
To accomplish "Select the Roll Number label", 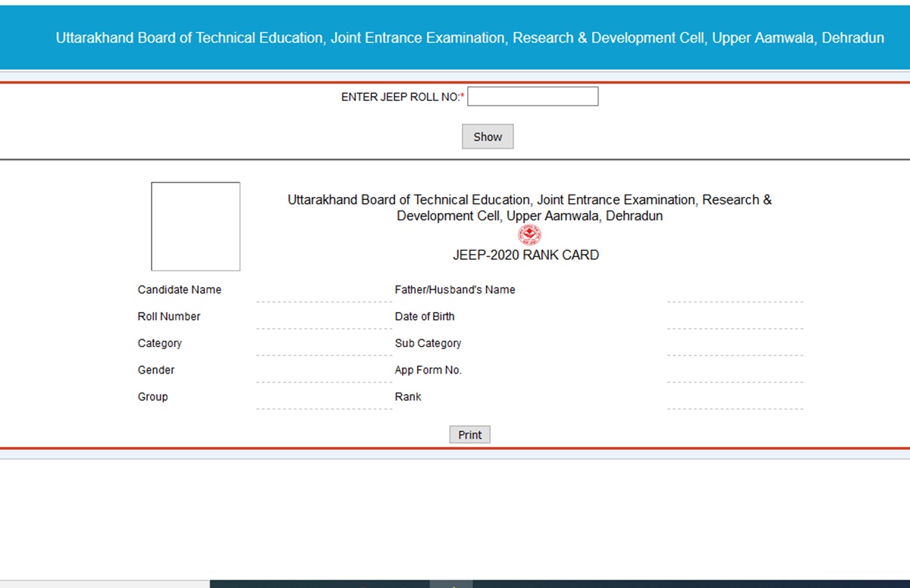I will (x=169, y=317).
